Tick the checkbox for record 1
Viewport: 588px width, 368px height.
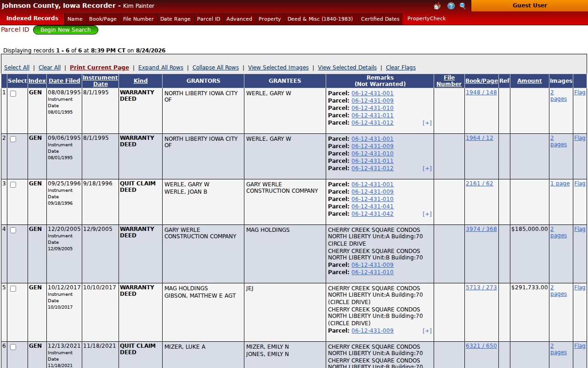(x=13, y=93)
